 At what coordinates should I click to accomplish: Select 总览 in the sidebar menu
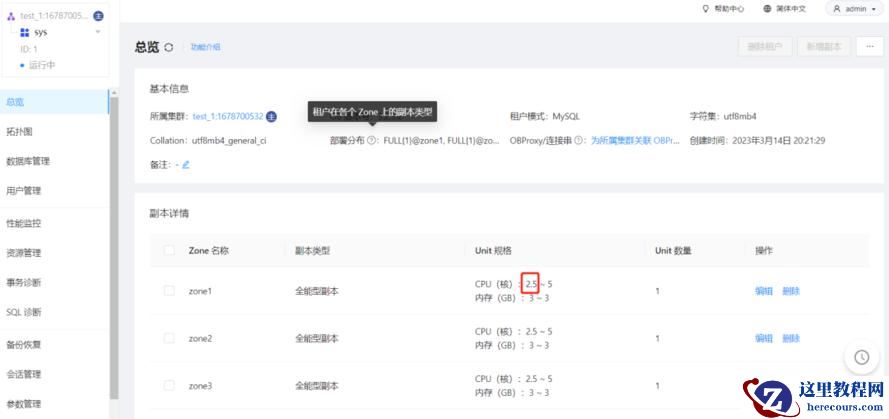pyautogui.click(x=54, y=102)
